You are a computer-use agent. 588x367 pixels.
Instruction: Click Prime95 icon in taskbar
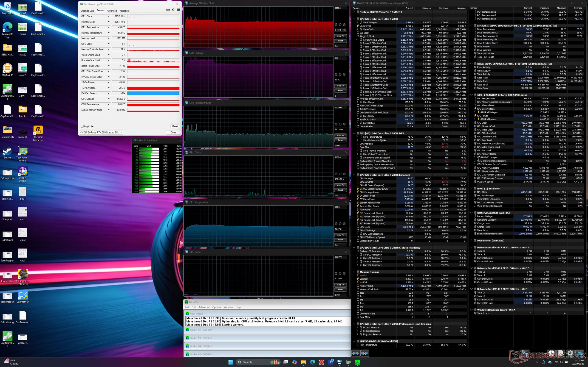(x=357, y=362)
